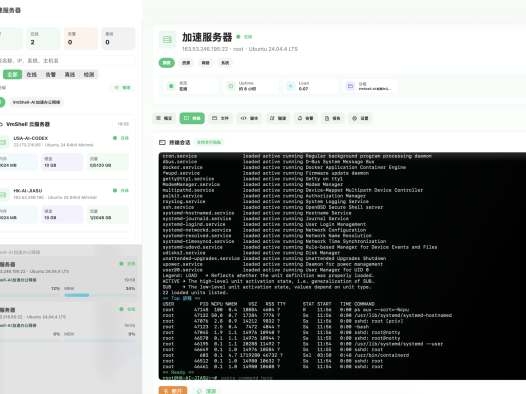Click the 告警 count card showing 0
The width and height of the screenshot is (526, 394).
point(81,39)
